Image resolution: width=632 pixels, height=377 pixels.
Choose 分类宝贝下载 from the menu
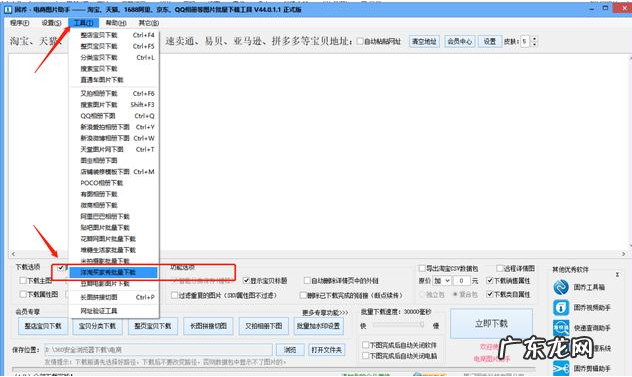(x=114, y=58)
